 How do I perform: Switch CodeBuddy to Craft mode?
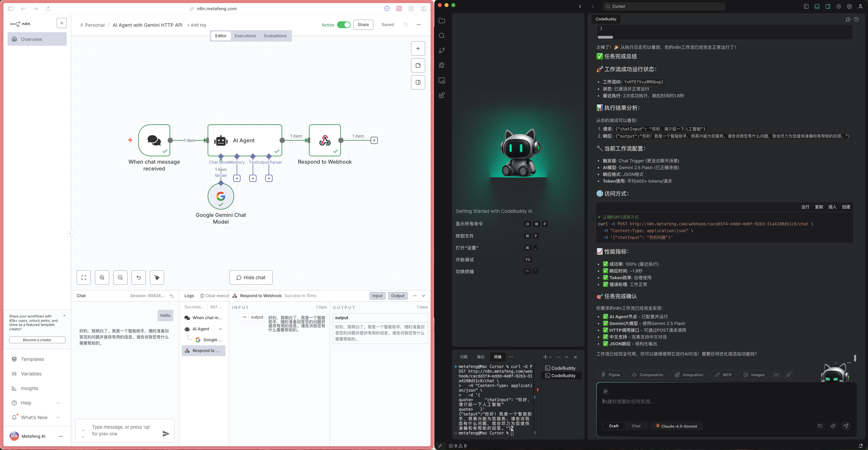(x=614, y=426)
